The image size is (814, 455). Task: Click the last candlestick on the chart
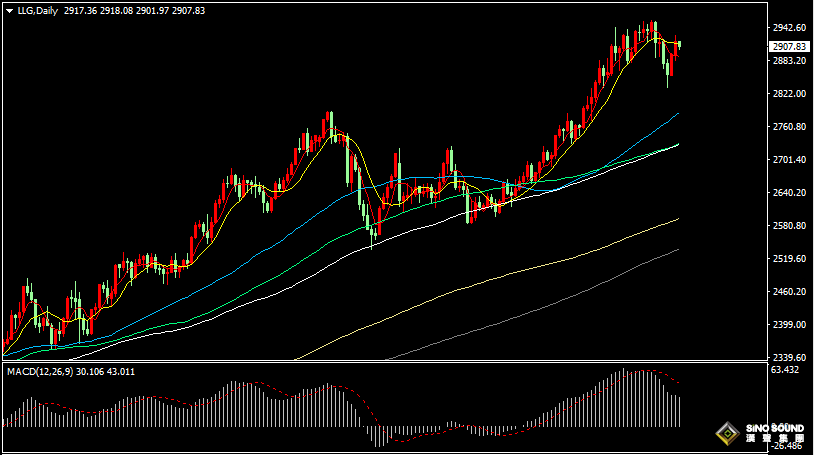point(679,46)
